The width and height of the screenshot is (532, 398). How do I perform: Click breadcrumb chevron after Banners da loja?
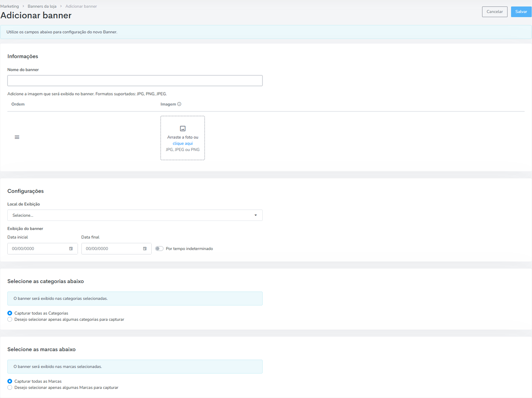tap(61, 6)
